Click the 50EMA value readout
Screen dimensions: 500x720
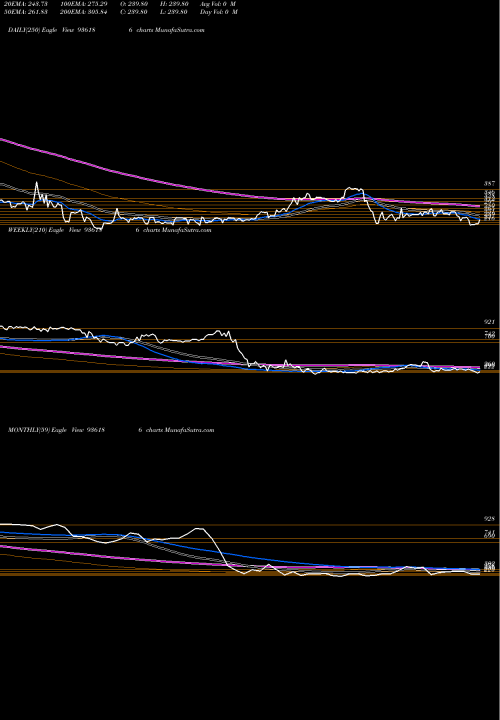(x=25, y=12)
